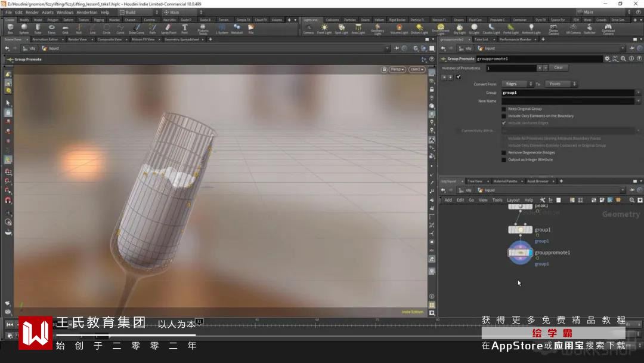This screenshot has height=363, width=644.
Task: Open Layout menu in network editor
Action: 513,200
